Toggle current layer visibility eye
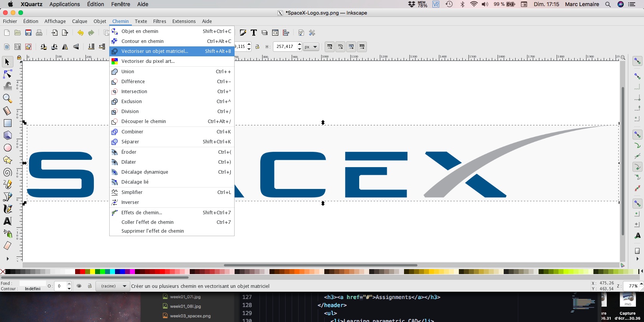The height and width of the screenshot is (322, 644). (x=79, y=286)
